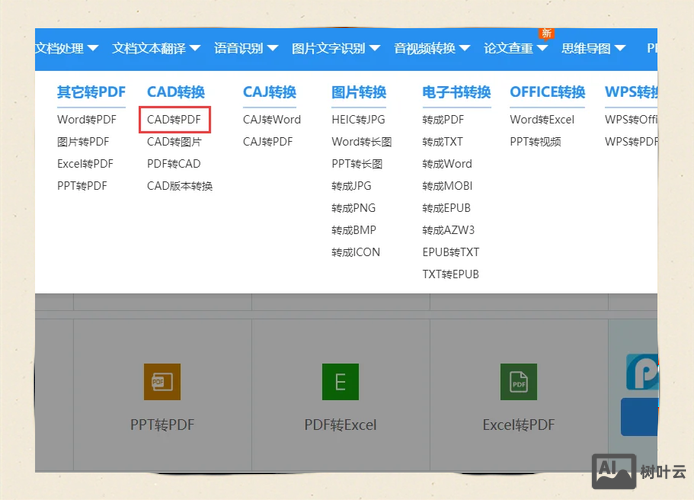Pick 转成MOBI under 电子书转换
The width and height of the screenshot is (694, 500).
point(447,186)
